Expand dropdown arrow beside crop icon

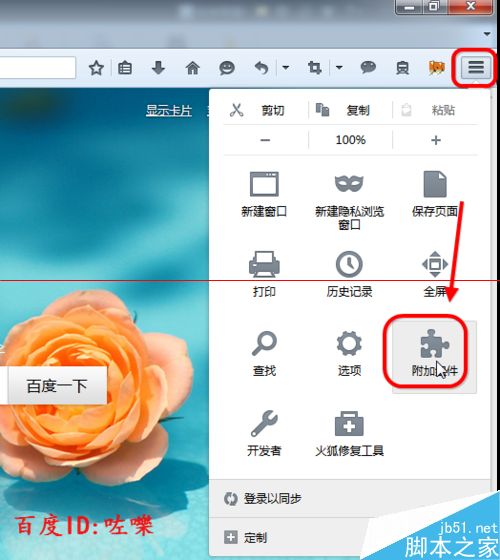[x=339, y=67]
